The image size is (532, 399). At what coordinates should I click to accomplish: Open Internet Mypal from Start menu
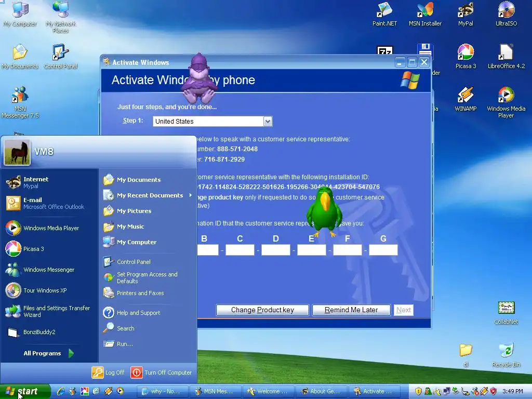pos(49,182)
